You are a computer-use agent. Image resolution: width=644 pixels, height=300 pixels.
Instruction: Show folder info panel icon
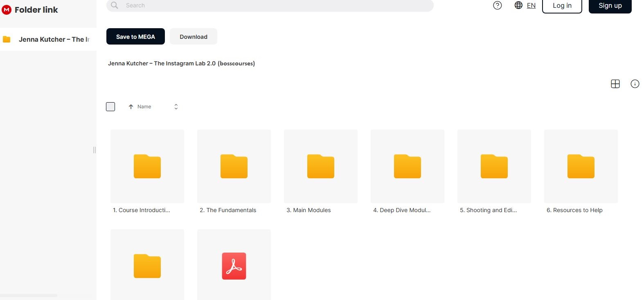635,84
